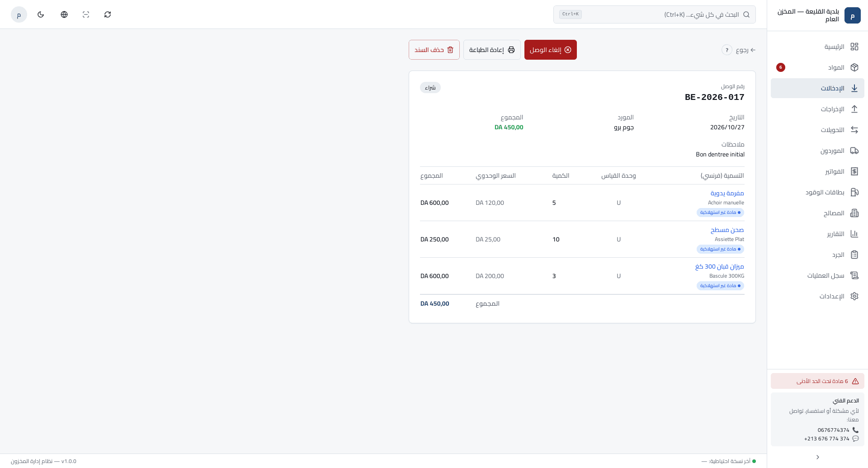
Task: Click the red 6 badge beside المواد
Action: [781, 67]
